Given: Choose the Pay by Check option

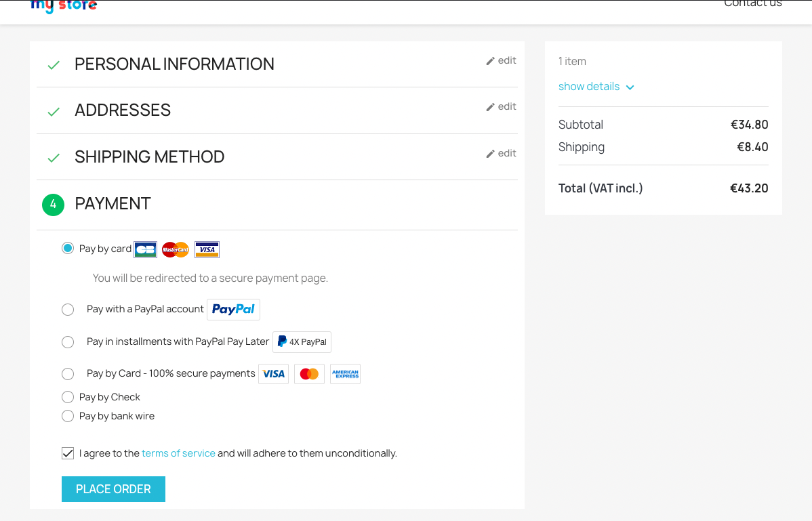Looking at the screenshot, I should pos(68,397).
